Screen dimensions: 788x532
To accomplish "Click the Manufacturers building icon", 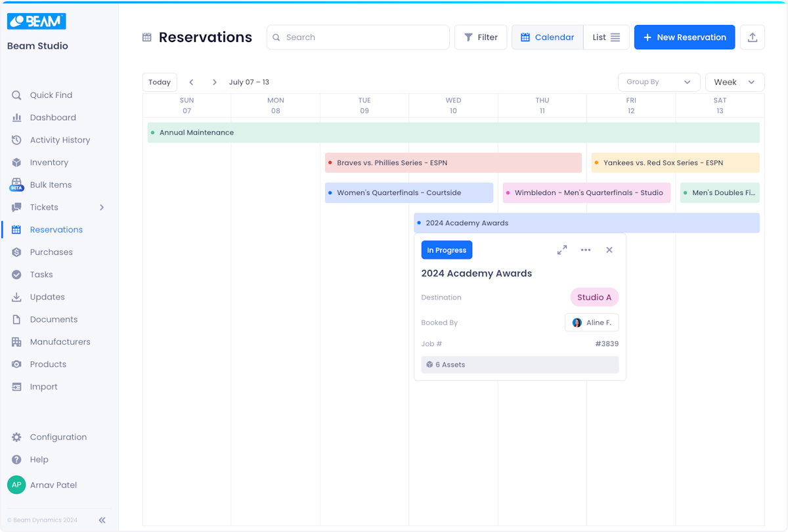I will point(16,342).
